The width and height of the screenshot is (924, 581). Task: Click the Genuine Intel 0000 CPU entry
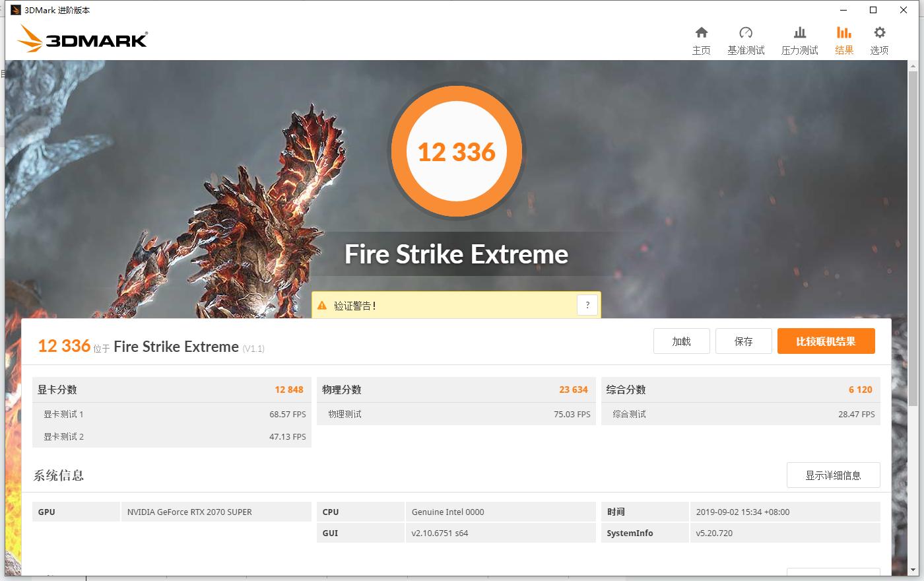[x=447, y=512]
